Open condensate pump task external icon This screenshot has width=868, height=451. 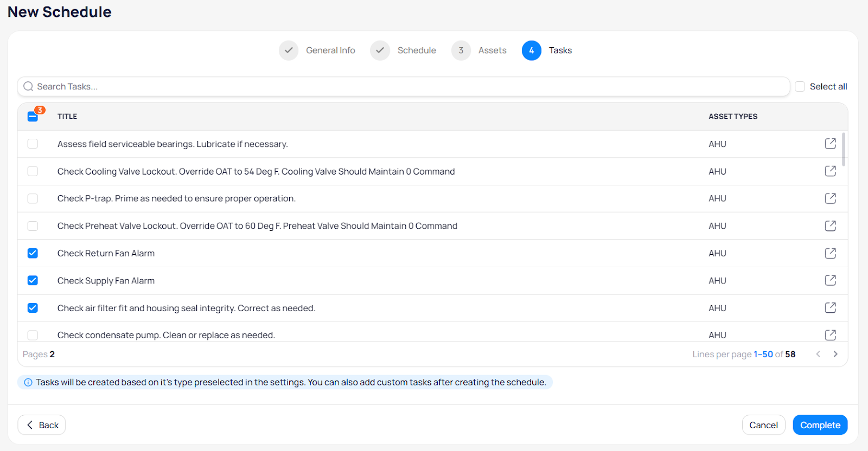point(830,334)
